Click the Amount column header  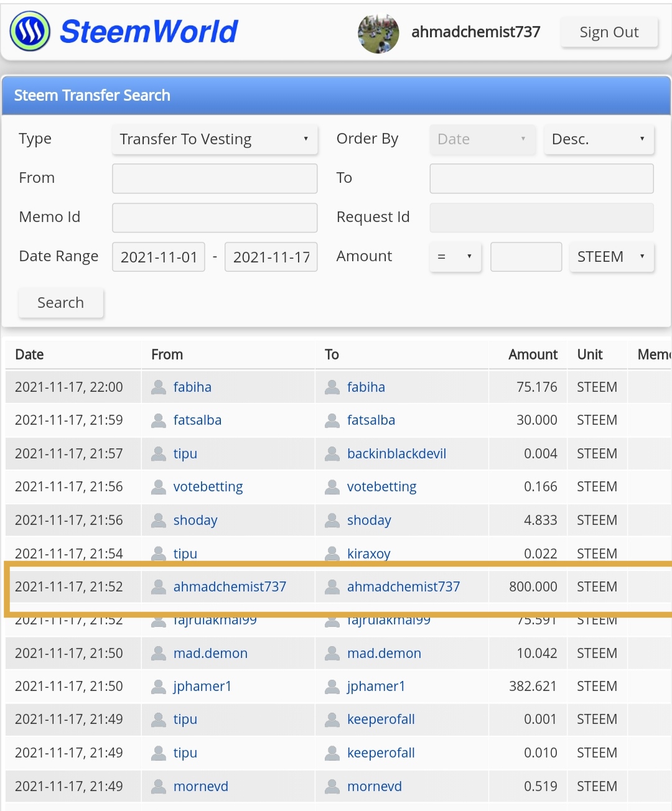[x=533, y=355]
